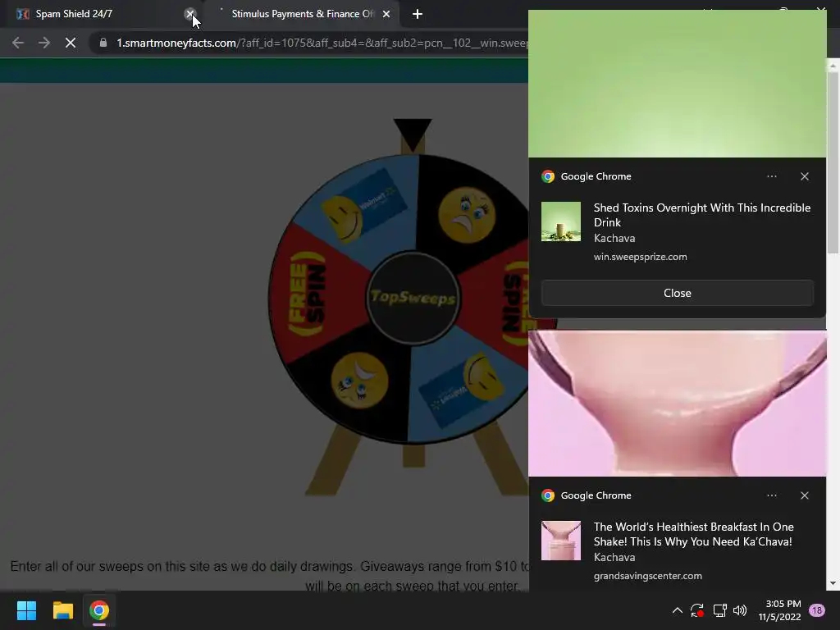Dismiss the Healthiest Breakfast notification with the X

pos(804,495)
